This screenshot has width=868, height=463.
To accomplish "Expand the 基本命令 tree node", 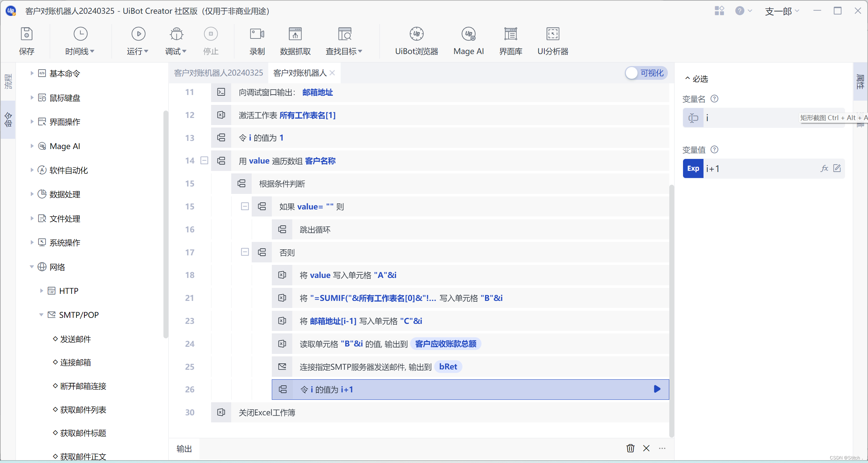I will (32, 73).
